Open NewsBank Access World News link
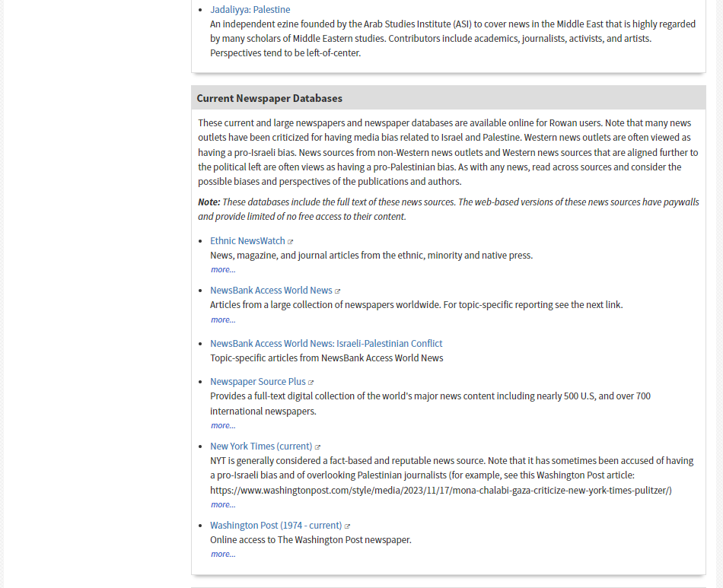The width and height of the screenshot is (723, 588). coord(271,291)
